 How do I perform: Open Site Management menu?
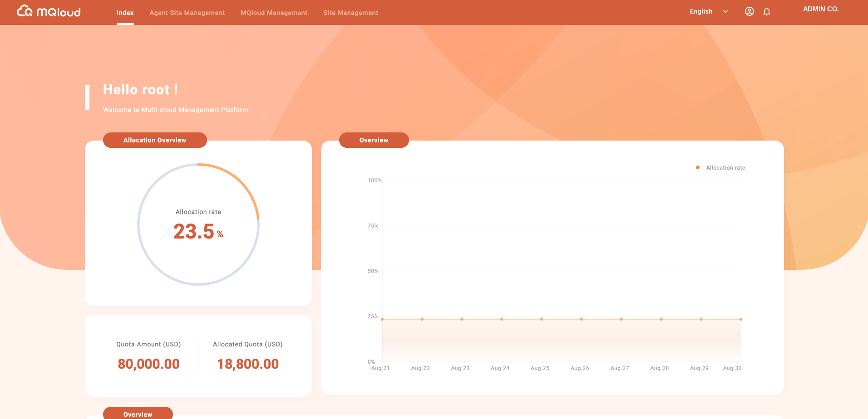click(x=350, y=13)
